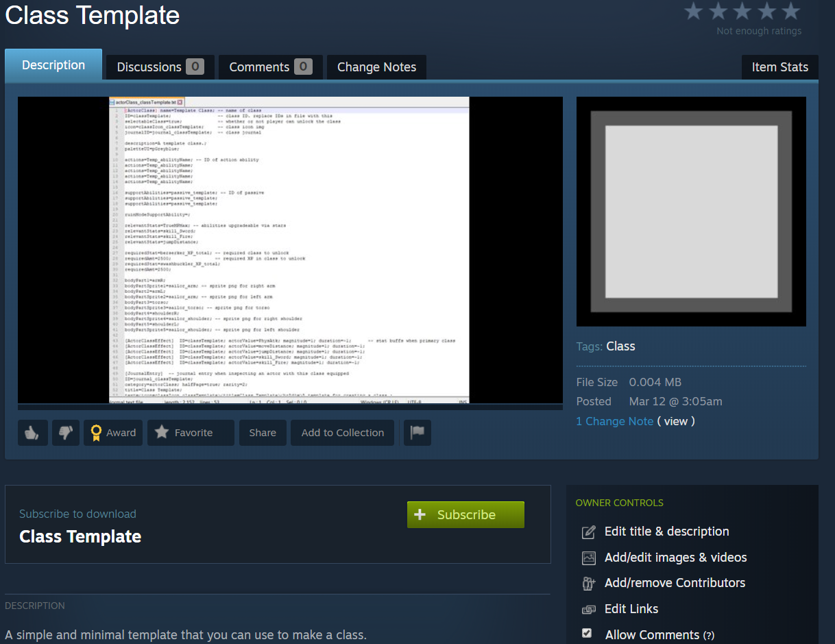835x644 pixels.
Task: Open Add/remove Contributors
Action: 675,583
